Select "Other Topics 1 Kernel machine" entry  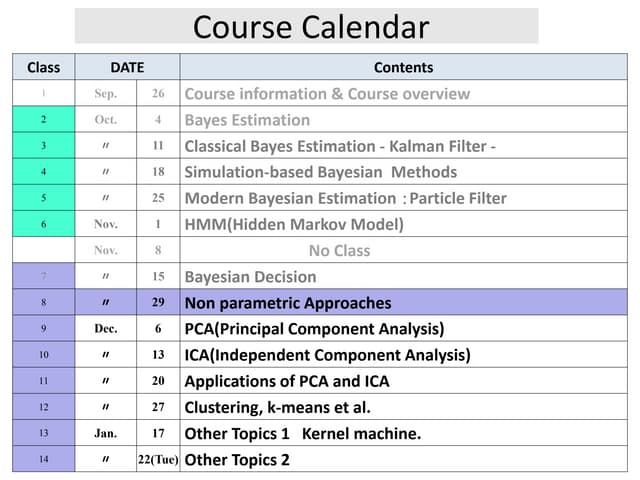click(303, 433)
